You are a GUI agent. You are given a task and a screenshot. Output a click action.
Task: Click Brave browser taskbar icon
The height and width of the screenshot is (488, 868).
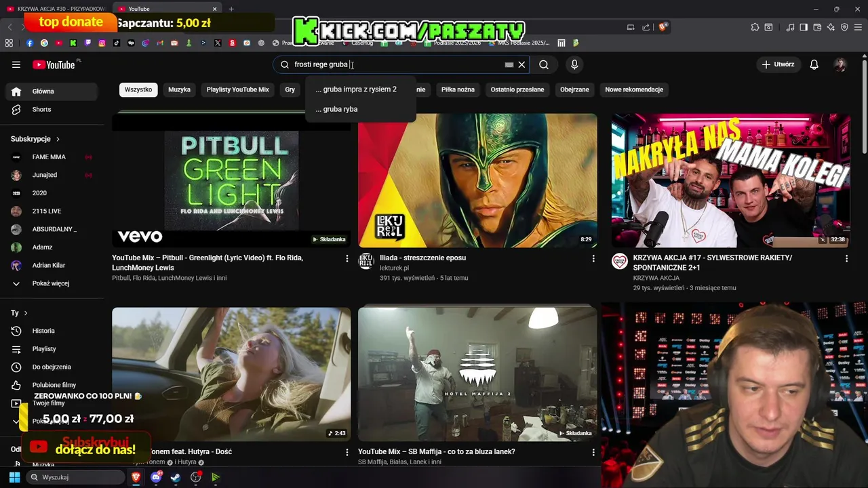pos(136,477)
